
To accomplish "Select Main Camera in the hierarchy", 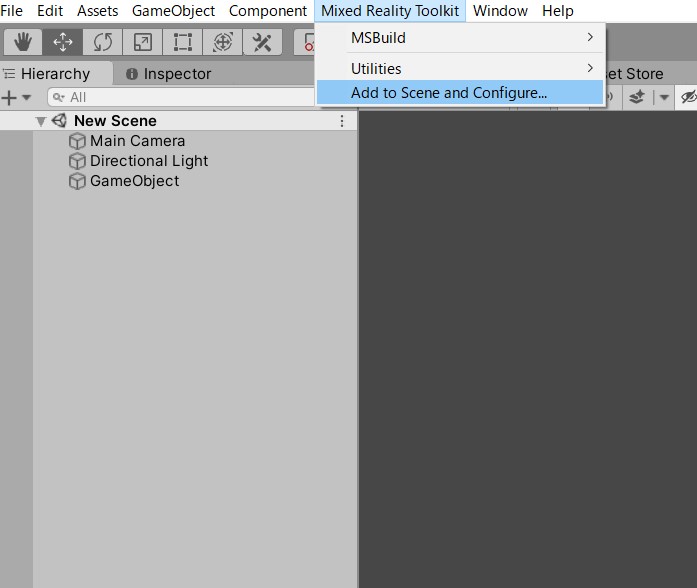I will point(137,141).
